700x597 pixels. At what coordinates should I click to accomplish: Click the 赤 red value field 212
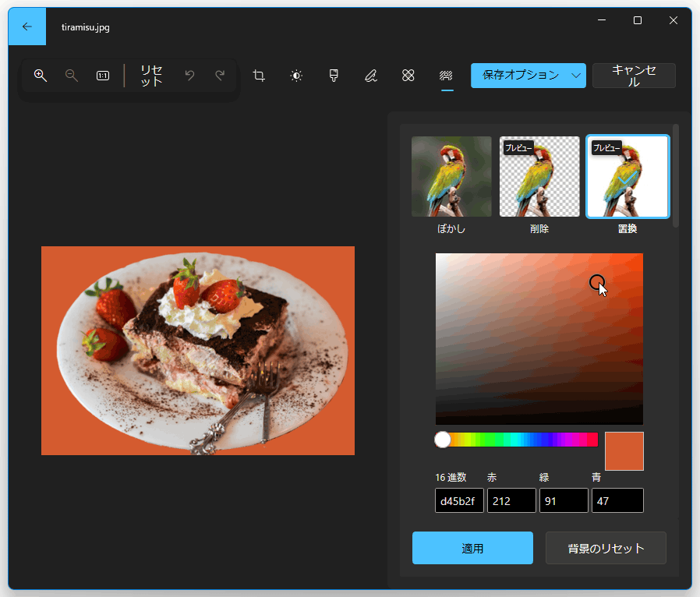tap(511, 500)
